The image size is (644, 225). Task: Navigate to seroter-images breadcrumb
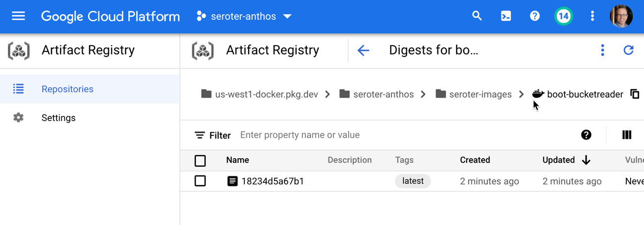click(480, 94)
